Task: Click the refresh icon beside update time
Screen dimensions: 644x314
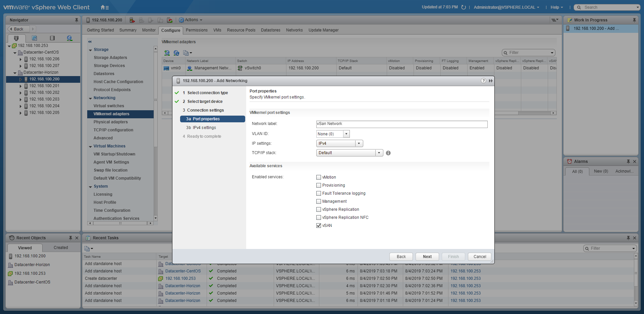Action: point(464,7)
